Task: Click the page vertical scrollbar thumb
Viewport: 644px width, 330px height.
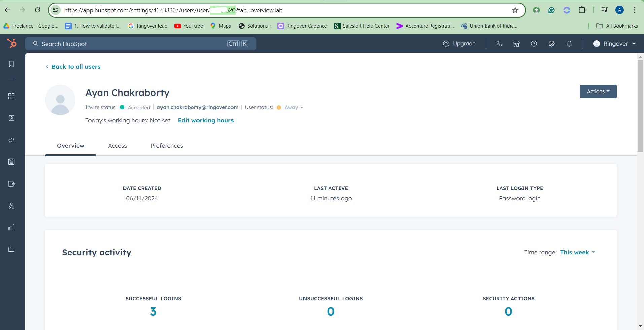Action: (x=640, y=106)
